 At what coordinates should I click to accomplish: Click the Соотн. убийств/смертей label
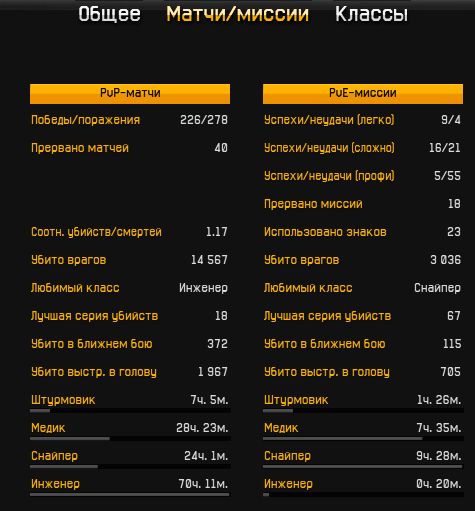(96, 232)
